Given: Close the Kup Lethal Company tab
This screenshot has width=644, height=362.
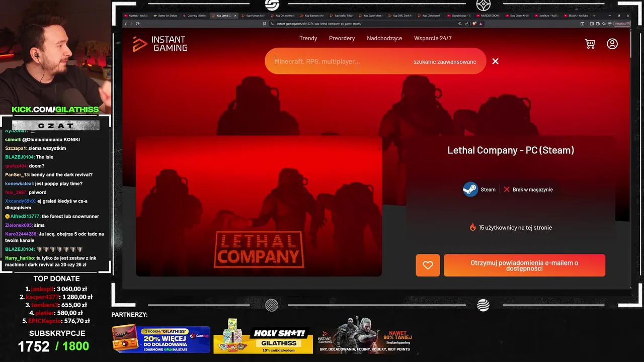Looking at the screenshot, I should click(x=235, y=16).
